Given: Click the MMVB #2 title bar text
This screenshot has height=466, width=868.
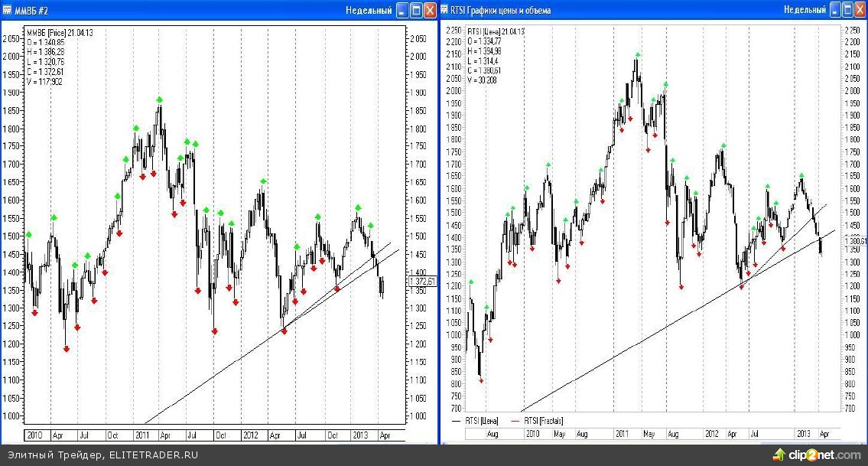Looking at the screenshot, I should point(31,11).
